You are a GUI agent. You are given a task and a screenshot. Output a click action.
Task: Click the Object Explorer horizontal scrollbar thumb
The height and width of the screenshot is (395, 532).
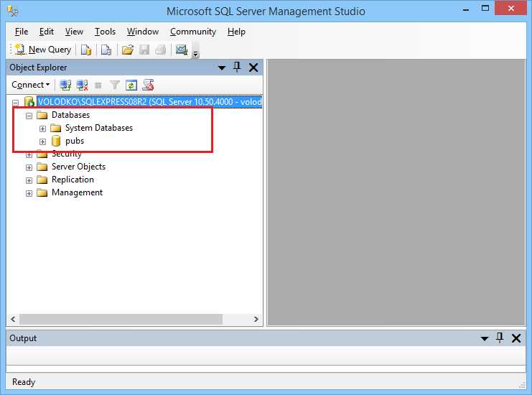click(x=121, y=319)
